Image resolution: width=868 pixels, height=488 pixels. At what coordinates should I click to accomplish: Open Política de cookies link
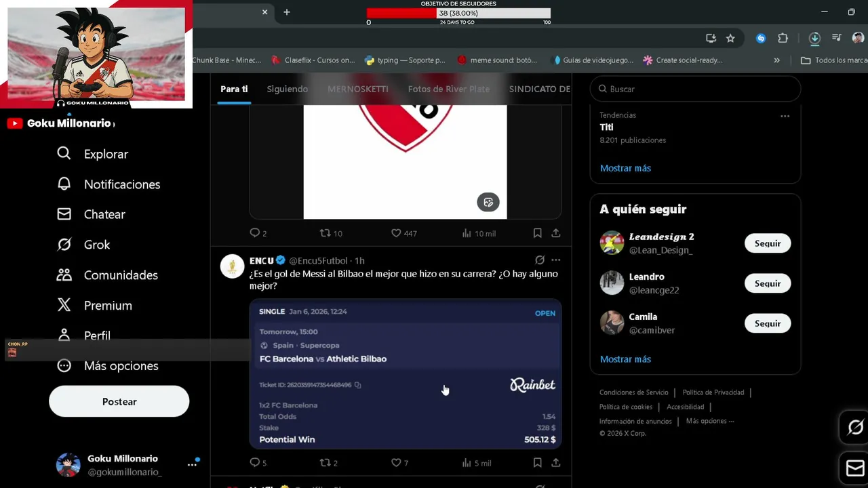click(x=626, y=407)
